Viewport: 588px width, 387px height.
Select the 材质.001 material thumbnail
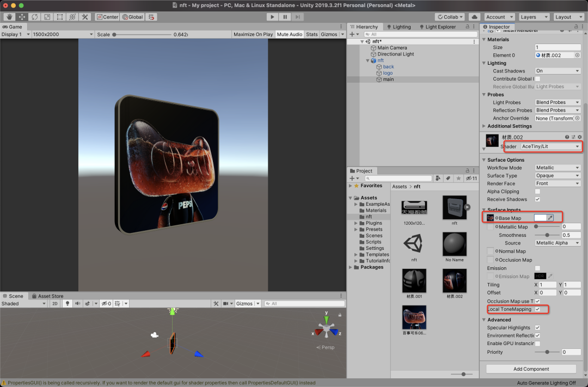pyautogui.click(x=414, y=280)
